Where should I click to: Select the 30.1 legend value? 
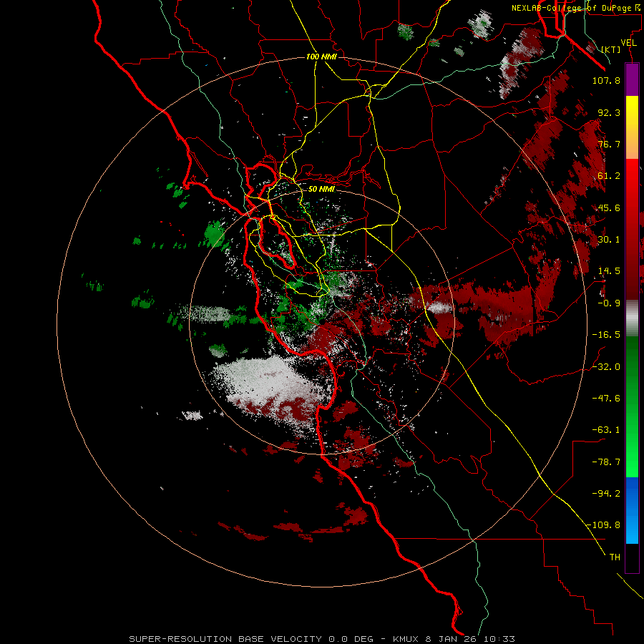point(609,240)
